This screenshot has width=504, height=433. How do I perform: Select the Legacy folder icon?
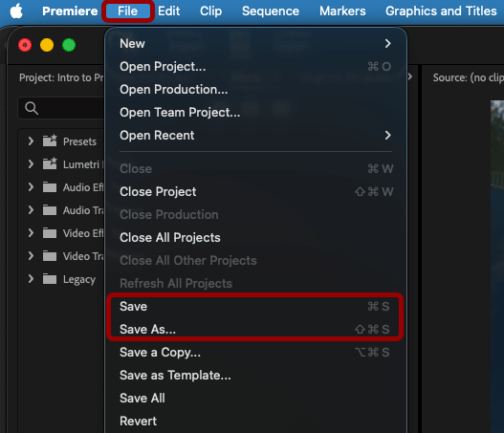[50, 279]
